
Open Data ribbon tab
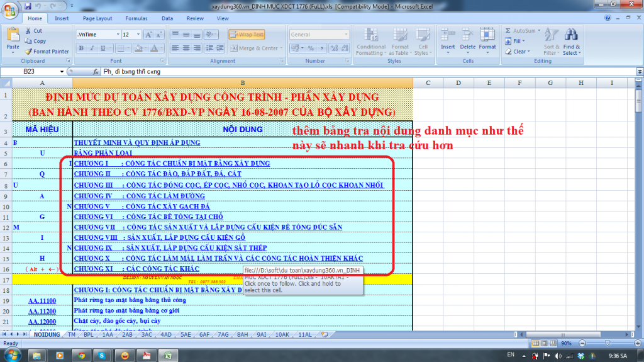point(167,18)
